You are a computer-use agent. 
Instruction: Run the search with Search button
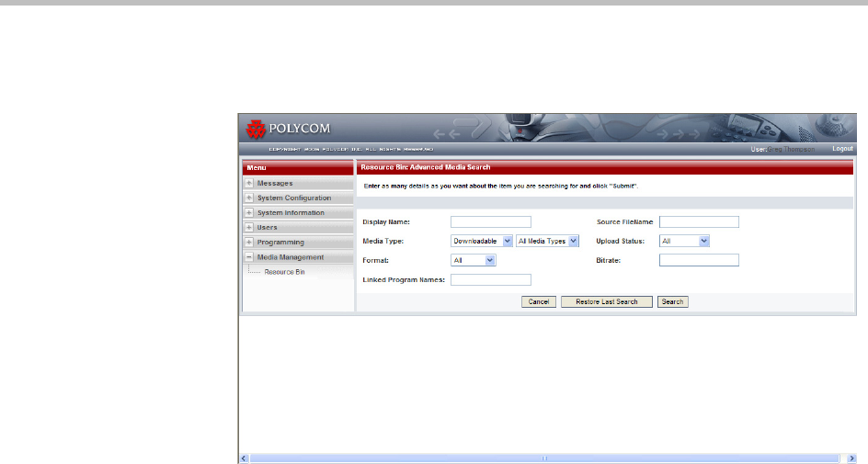coord(672,302)
